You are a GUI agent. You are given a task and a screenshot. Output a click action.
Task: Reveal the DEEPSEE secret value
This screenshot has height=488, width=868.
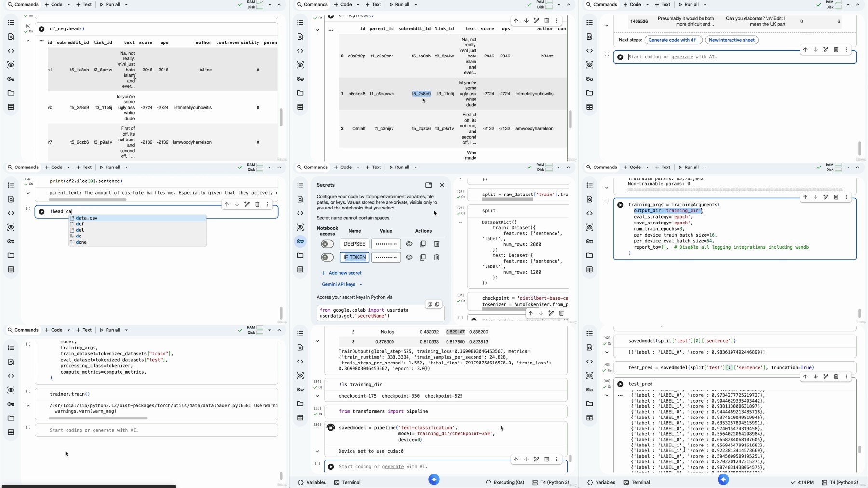[x=409, y=244]
